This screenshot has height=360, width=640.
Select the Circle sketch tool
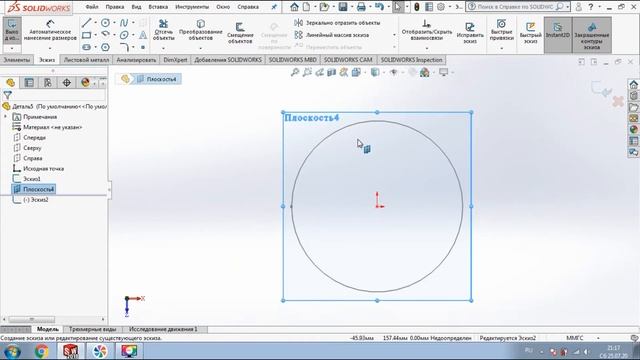[105, 23]
